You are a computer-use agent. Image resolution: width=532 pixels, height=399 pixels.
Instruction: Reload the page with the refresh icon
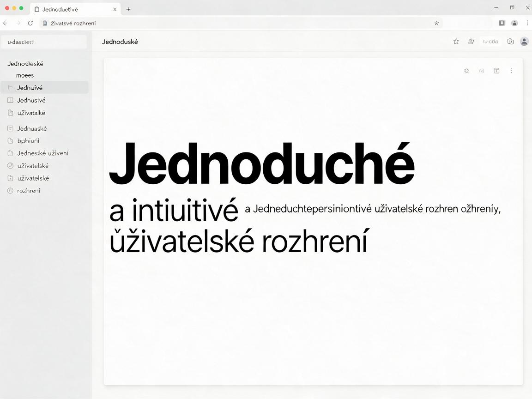click(30, 23)
